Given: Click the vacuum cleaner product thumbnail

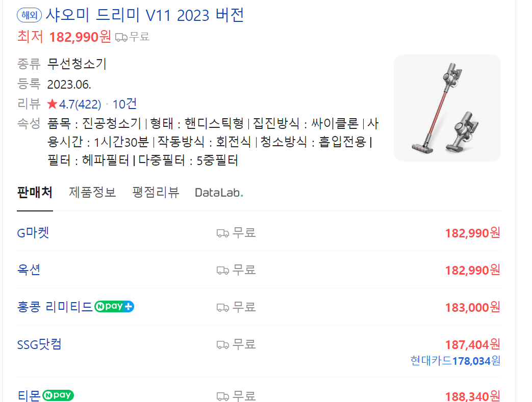Looking at the screenshot, I should click(447, 108).
